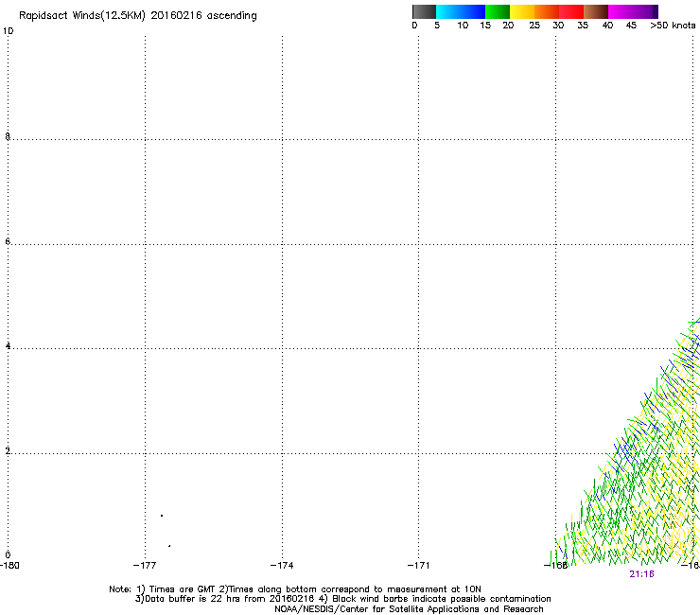700x615 pixels.
Task: Click the gray 0-5 knots color swatch
Action: coord(424,11)
